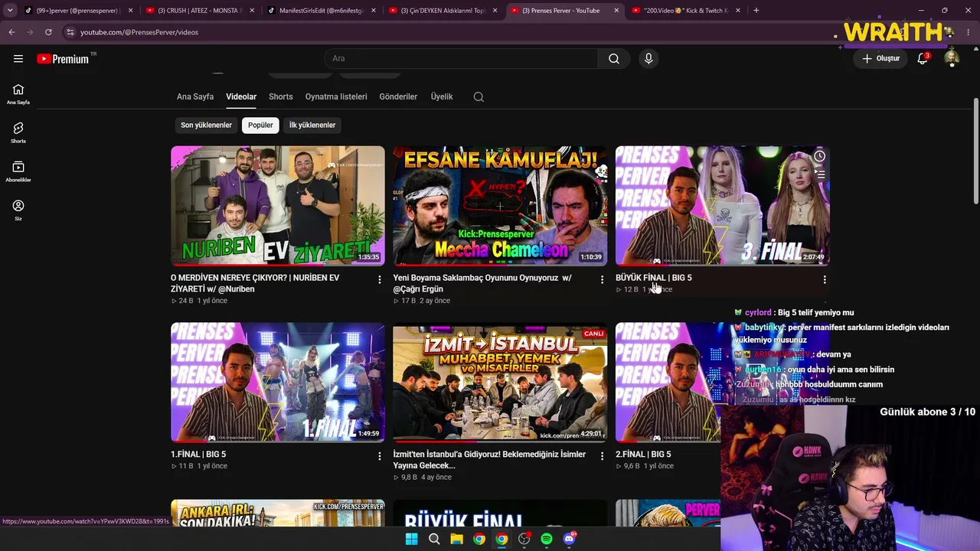980x551 pixels.
Task: Sort videos by Son yüklenenler
Action: [x=206, y=125]
